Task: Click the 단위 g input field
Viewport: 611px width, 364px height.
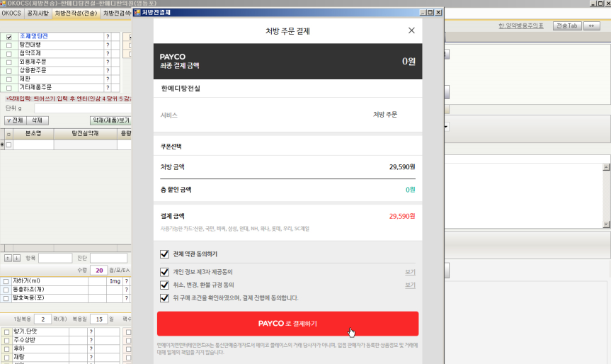Action: 83,108
